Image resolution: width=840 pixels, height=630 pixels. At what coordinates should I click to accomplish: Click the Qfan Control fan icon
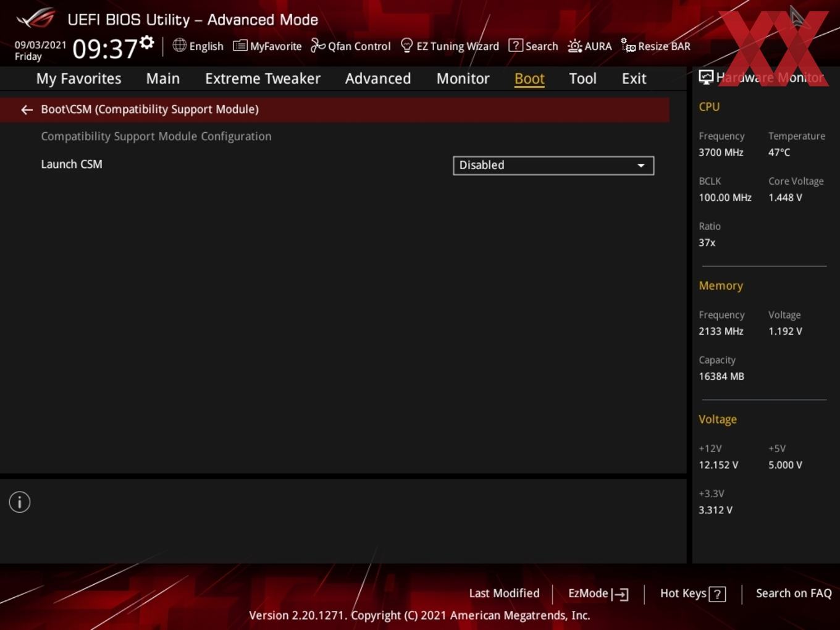[317, 45]
